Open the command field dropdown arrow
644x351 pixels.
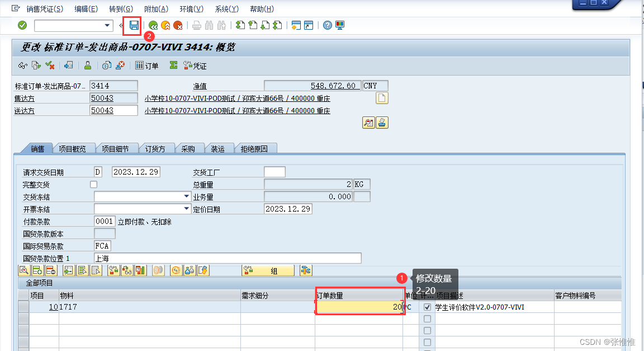click(108, 25)
